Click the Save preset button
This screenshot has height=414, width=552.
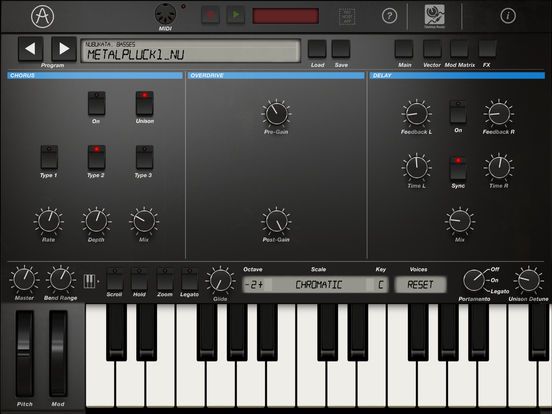(x=341, y=49)
